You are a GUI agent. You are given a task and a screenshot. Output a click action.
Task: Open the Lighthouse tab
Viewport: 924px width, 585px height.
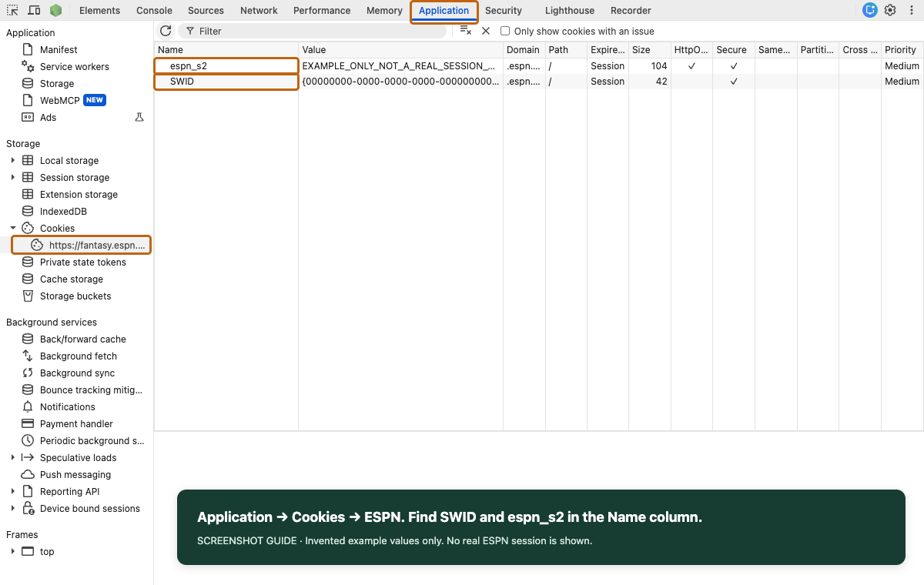[570, 11]
